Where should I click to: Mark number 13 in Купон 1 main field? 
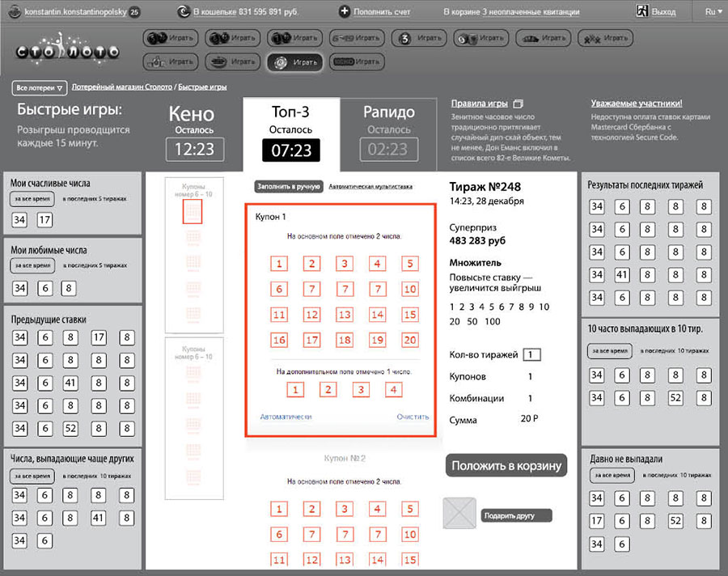[x=345, y=315]
